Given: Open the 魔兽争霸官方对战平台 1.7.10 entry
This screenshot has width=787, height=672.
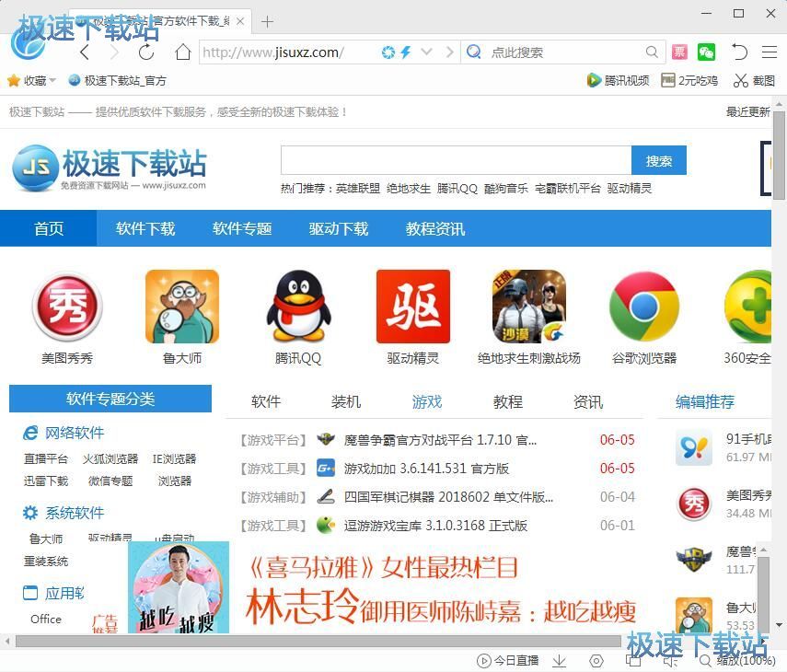Looking at the screenshot, I should click(x=440, y=440).
